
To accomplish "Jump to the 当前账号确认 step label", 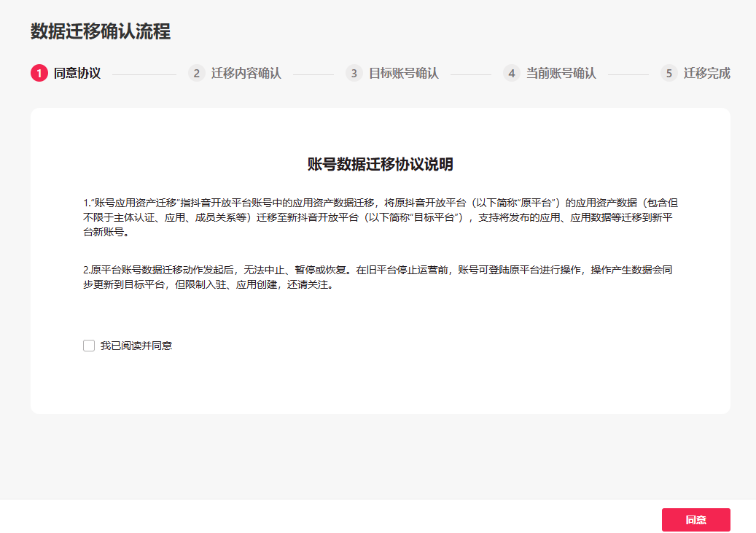I will click(561, 73).
